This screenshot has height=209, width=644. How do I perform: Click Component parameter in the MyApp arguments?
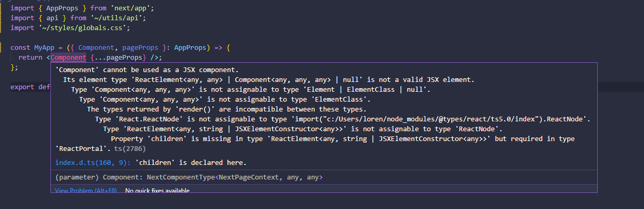pyautogui.click(x=96, y=48)
